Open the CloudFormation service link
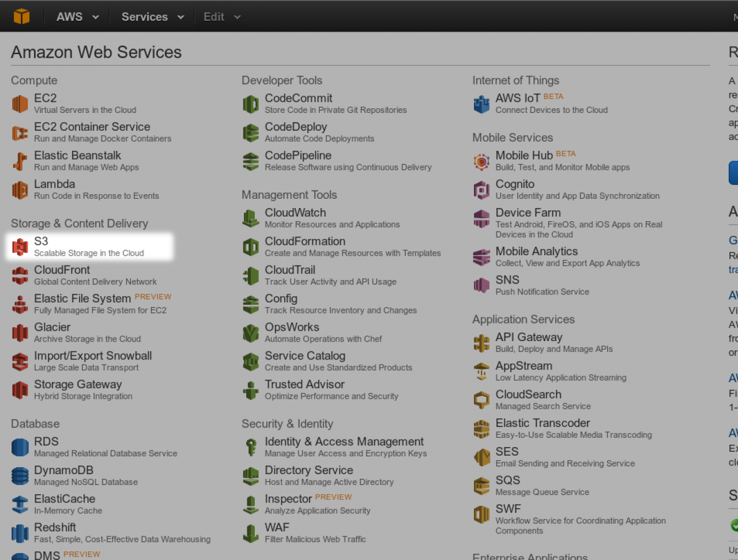This screenshot has width=738, height=560. click(x=305, y=241)
